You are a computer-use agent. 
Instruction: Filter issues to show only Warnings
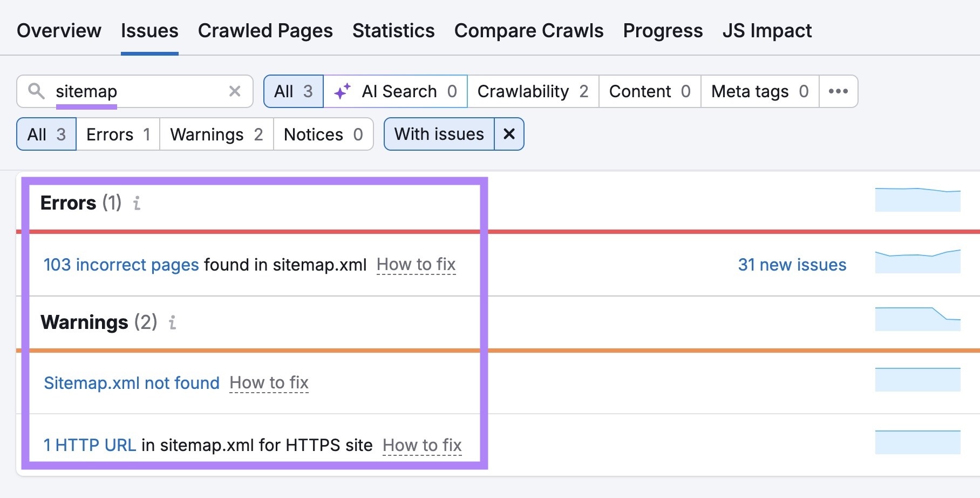coord(215,134)
